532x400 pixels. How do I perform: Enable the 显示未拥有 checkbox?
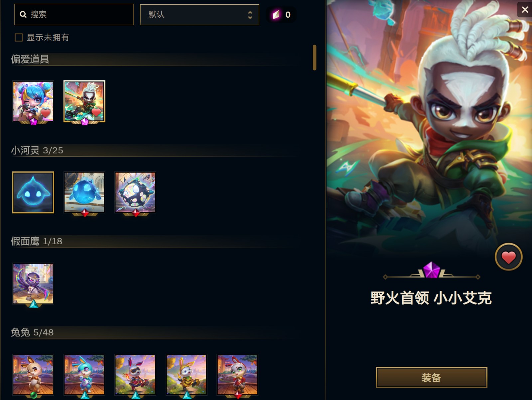tap(19, 37)
